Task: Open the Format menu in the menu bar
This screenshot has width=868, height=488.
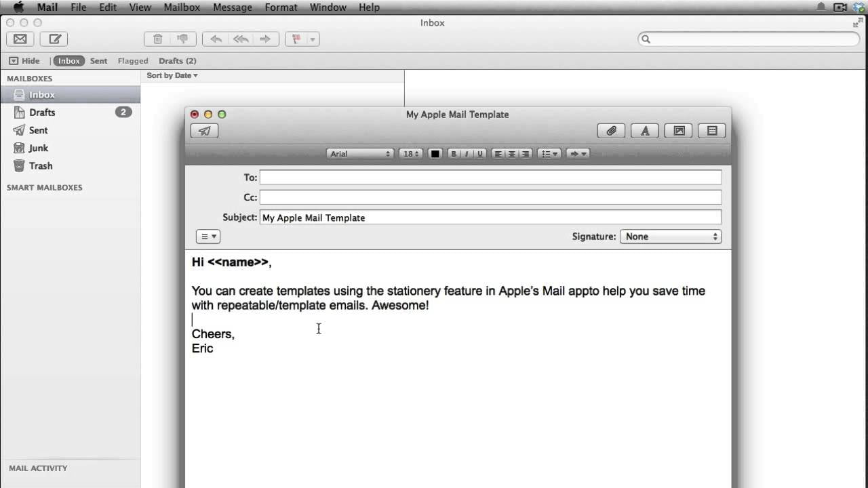Action: coord(281,7)
